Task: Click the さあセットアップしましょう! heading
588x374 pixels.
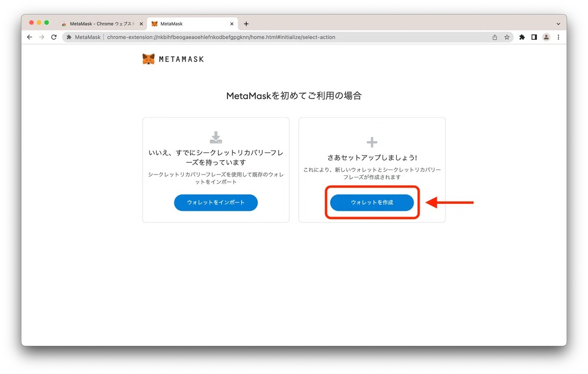Action: tap(372, 158)
